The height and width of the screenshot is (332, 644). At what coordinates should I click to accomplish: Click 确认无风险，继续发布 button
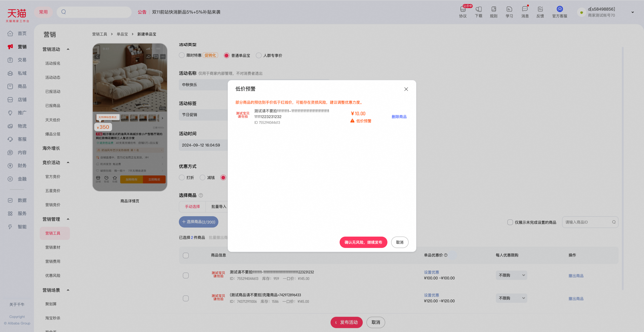pos(363,242)
